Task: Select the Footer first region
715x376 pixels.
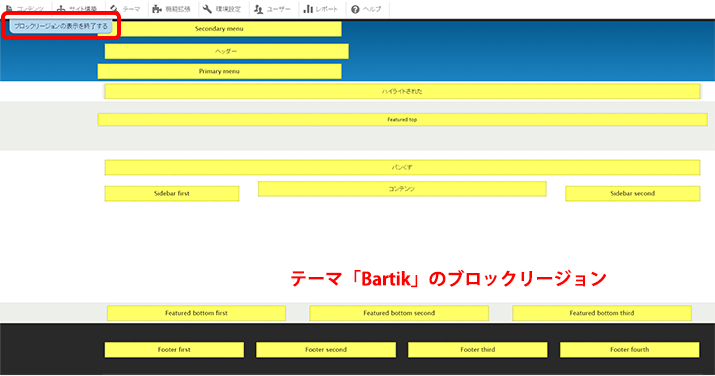Action: click(174, 350)
